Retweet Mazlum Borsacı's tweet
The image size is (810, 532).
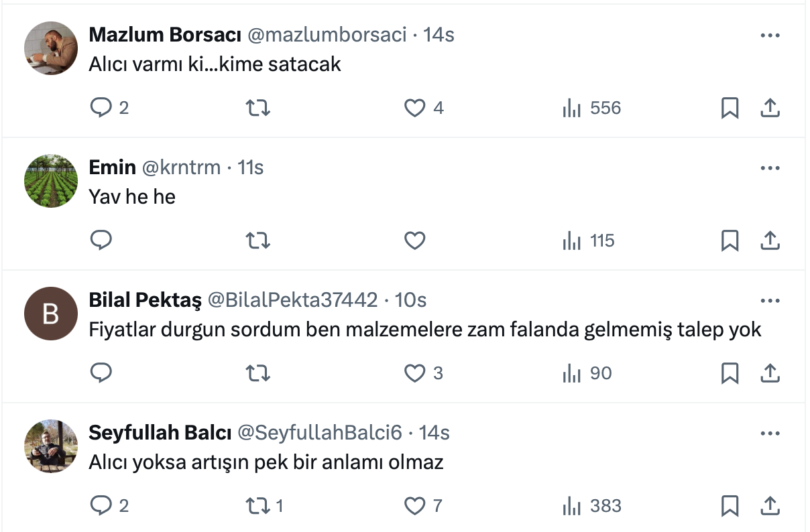[258, 108]
